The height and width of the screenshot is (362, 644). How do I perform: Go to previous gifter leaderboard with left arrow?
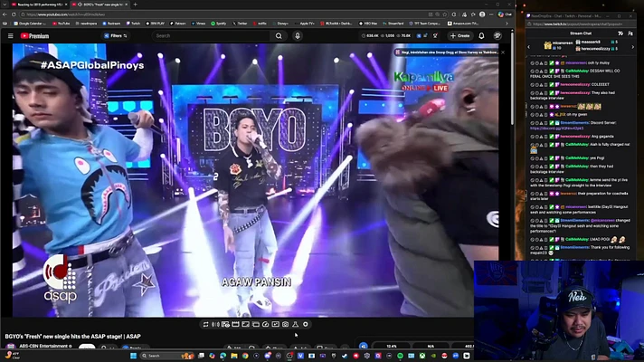point(529,46)
